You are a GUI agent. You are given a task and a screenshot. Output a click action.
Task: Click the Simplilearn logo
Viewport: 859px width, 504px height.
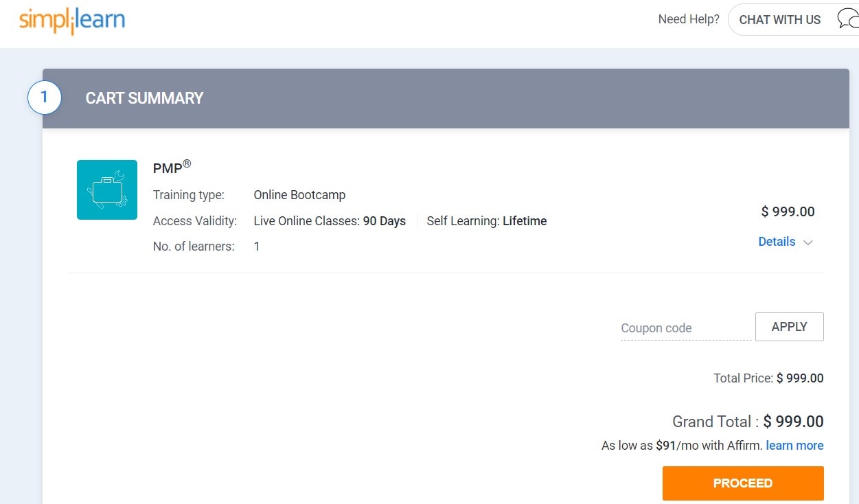72,21
